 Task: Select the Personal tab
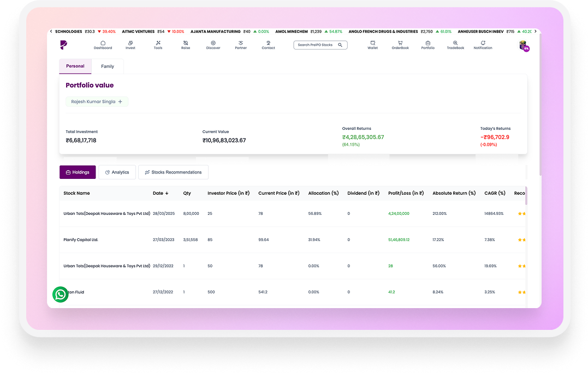(x=75, y=67)
